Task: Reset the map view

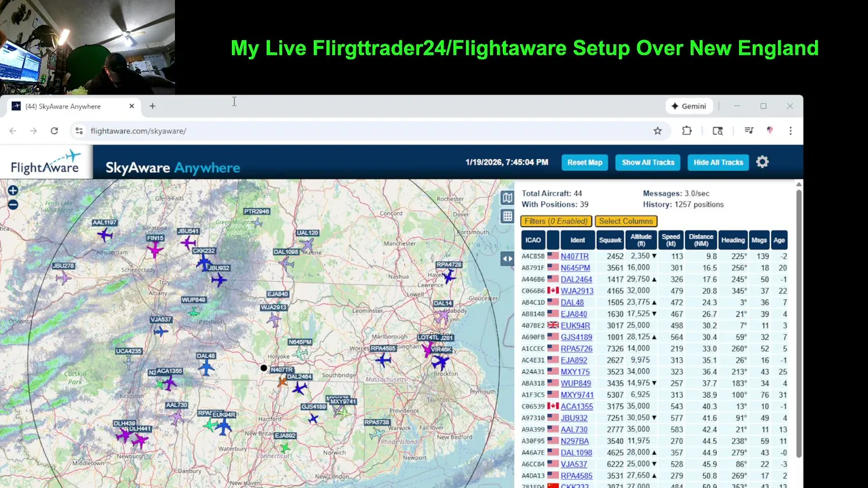Action: click(585, 162)
